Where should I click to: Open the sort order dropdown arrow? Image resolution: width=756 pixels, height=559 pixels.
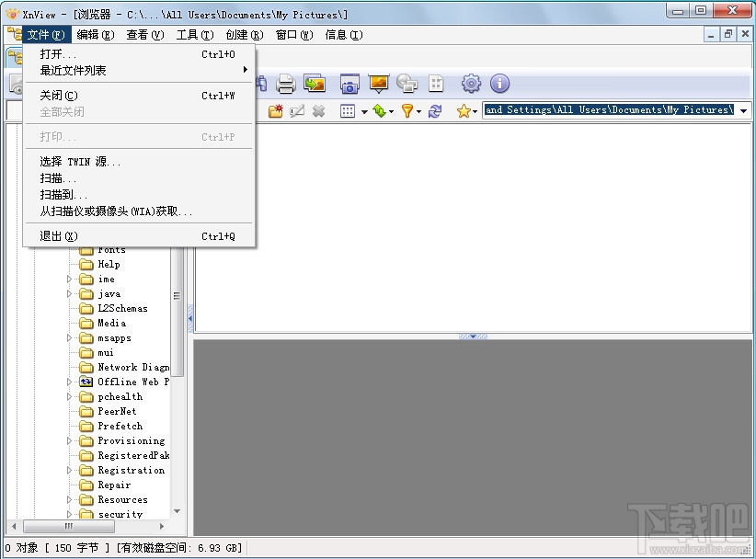tap(389, 110)
